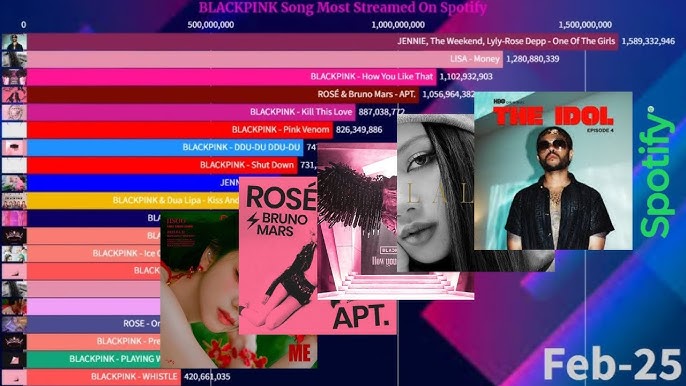The width and height of the screenshot is (686, 386).
Task: Click stream count 887,038,772
Action: 382,112
